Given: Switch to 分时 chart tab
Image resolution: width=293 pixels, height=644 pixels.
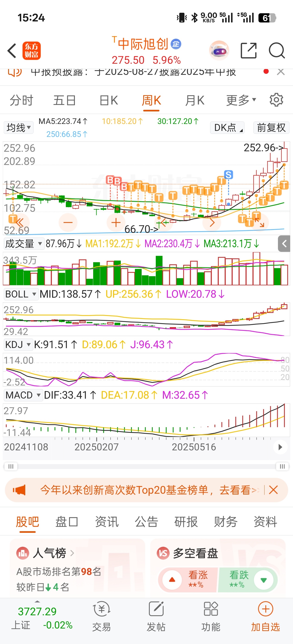Looking at the screenshot, I should [22, 100].
